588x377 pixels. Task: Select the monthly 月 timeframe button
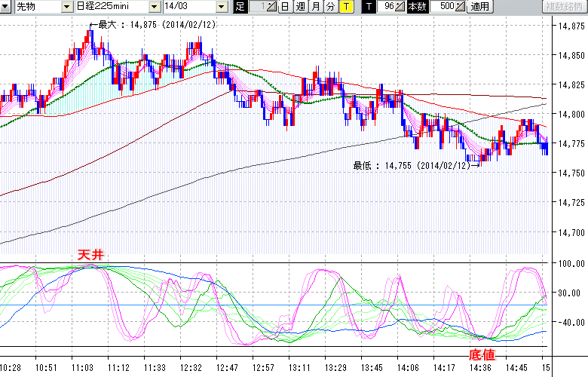[x=315, y=7]
